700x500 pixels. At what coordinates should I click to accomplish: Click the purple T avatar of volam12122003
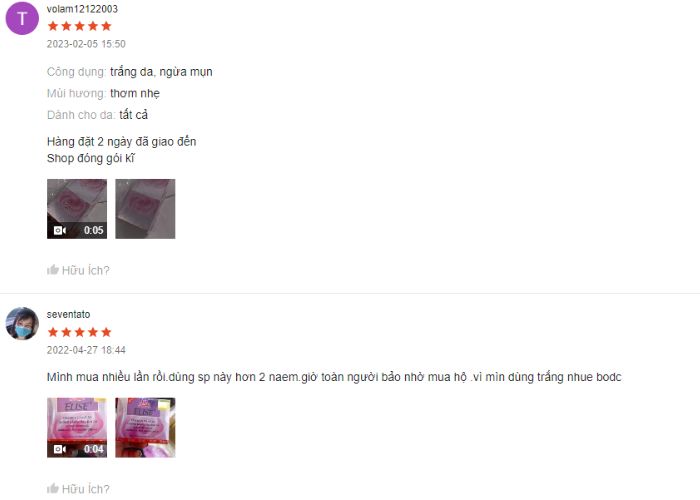[22, 18]
